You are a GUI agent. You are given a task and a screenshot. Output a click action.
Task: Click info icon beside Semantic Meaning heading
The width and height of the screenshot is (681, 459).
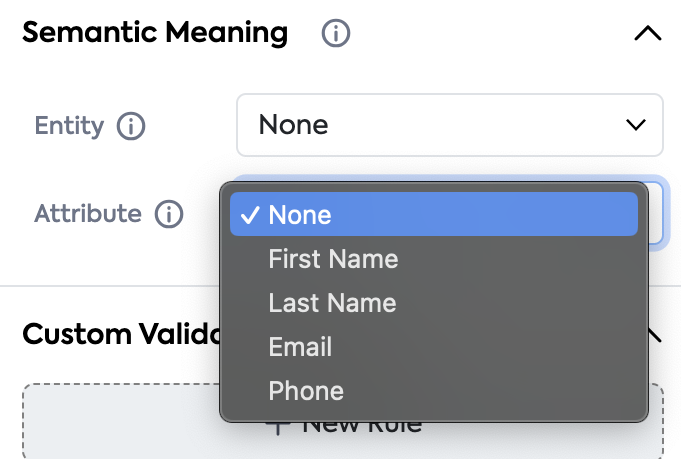(x=336, y=33)
